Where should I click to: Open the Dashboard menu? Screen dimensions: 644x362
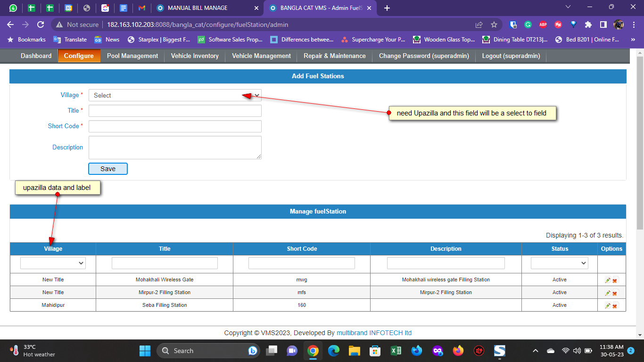click(36, 56)
